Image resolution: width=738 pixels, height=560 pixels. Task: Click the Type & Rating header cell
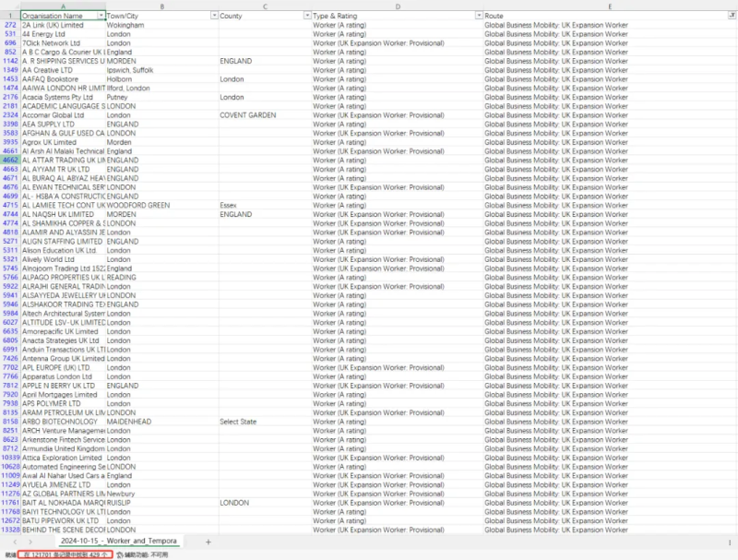(398, 16)
